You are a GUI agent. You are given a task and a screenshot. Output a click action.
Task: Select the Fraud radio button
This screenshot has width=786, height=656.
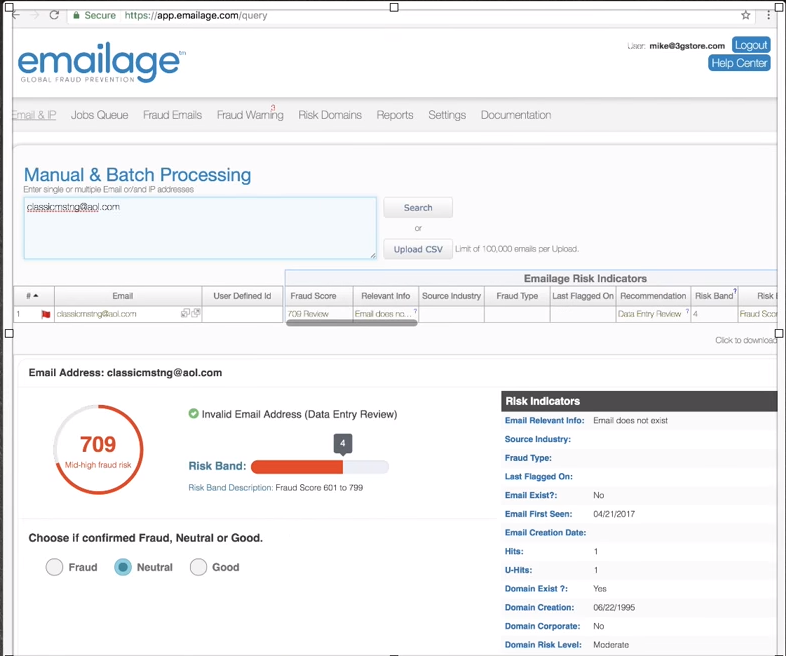(x=54, y=567)
